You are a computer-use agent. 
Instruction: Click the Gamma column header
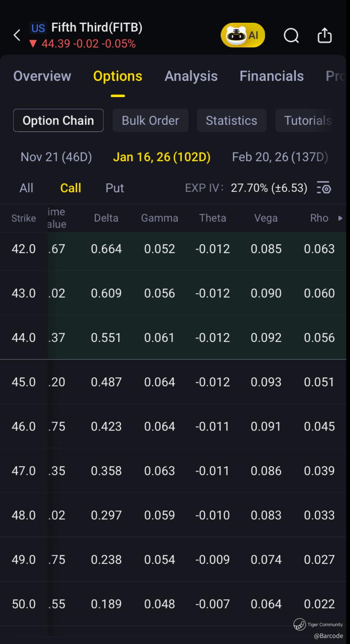[160, 218]
